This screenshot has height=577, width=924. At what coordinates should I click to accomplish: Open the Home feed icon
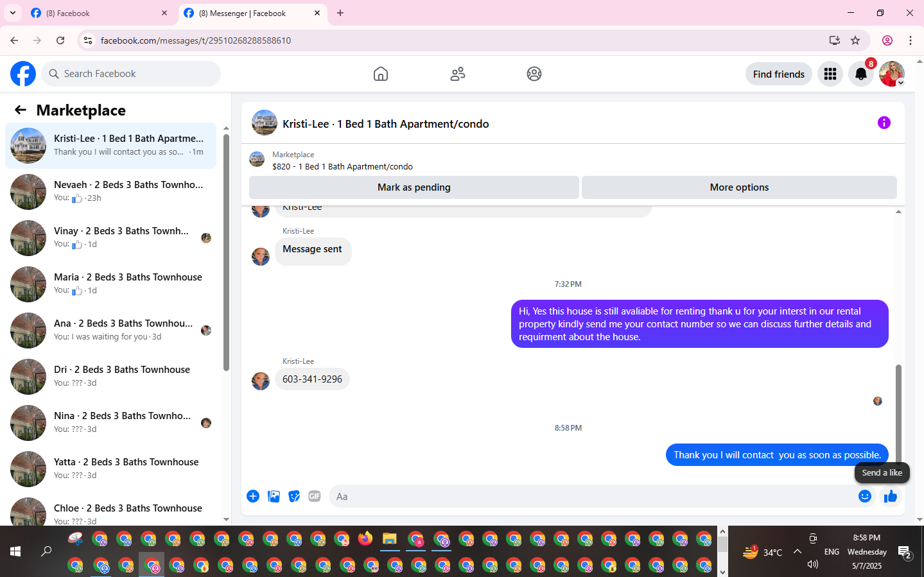(x=381, y=74)
